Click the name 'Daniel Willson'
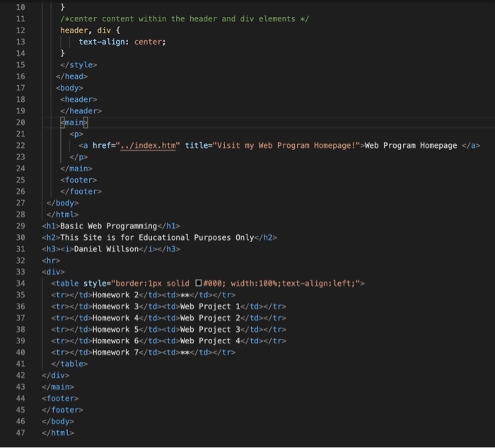The height and width of the screenshot is (448, 495). click(106, 249)
